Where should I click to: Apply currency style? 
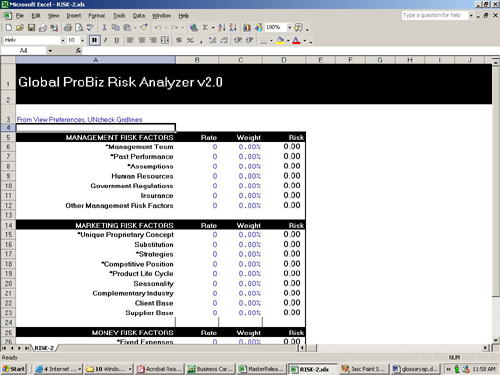coord(179,41)
